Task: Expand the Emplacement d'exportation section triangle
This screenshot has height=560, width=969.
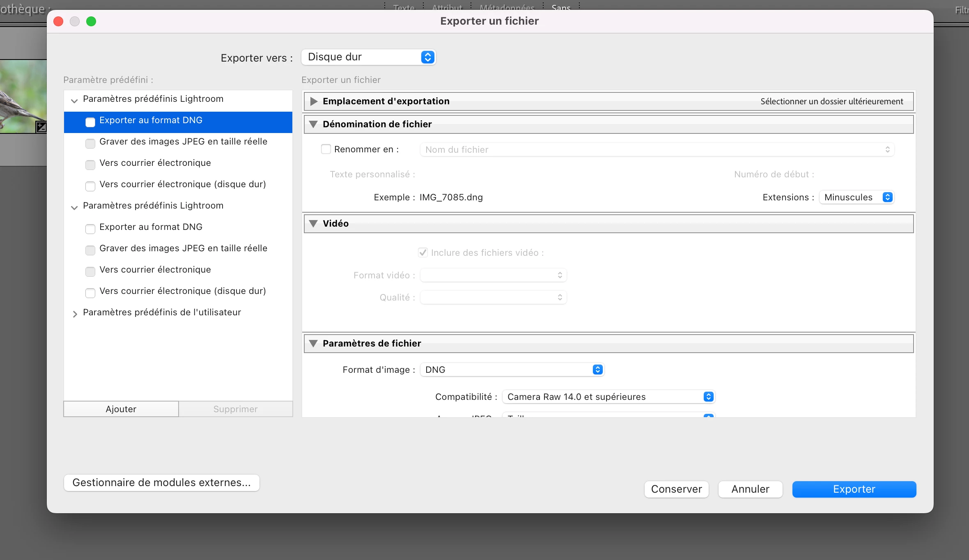Action: [314, 101]
